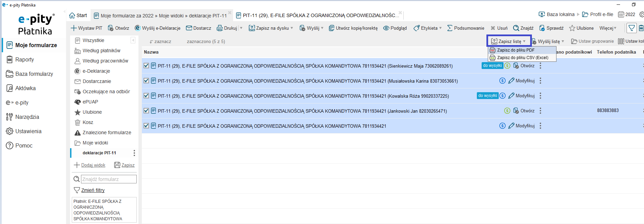Open Ustawienia settings section

24,131
